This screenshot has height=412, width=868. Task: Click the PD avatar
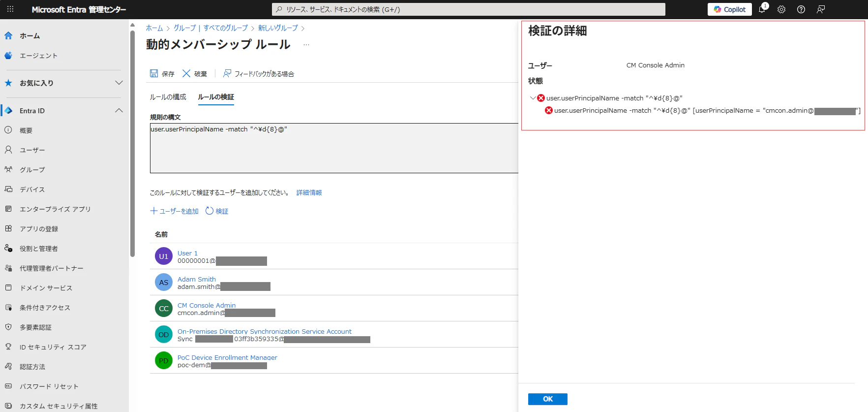pos(164,360)
